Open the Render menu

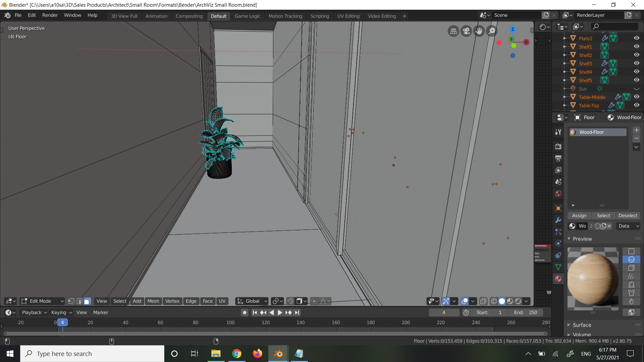click(50, 15)
